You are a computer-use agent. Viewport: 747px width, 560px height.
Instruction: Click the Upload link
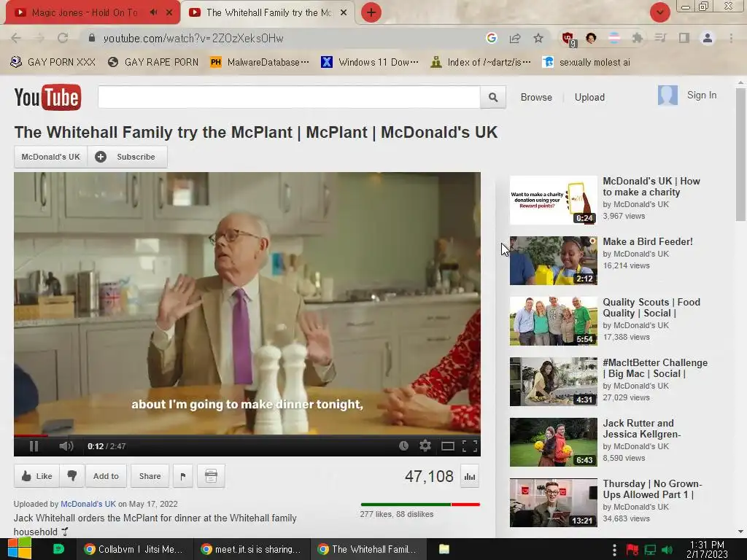[x=589, y=97]
